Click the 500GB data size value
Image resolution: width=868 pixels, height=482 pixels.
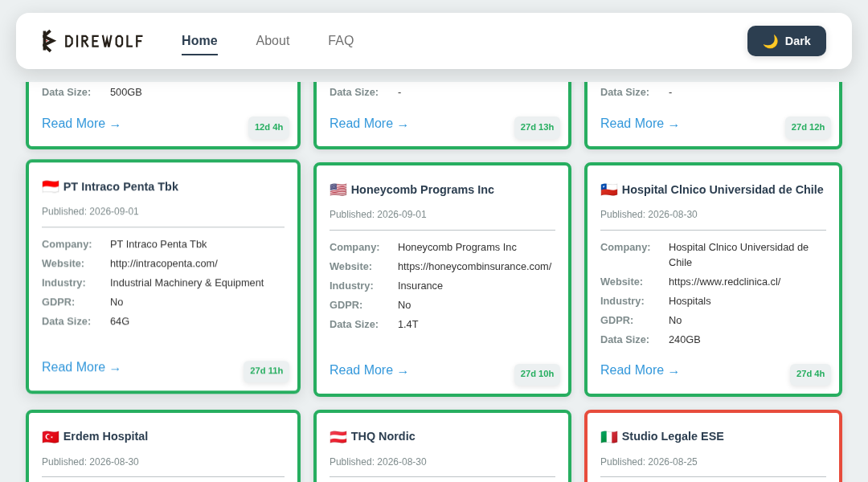[x=126, y=92]
